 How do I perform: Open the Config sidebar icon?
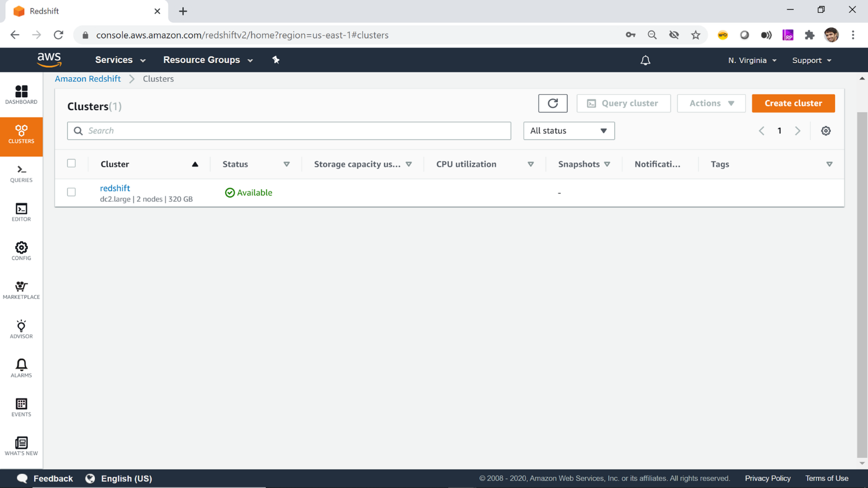point(21,251)
